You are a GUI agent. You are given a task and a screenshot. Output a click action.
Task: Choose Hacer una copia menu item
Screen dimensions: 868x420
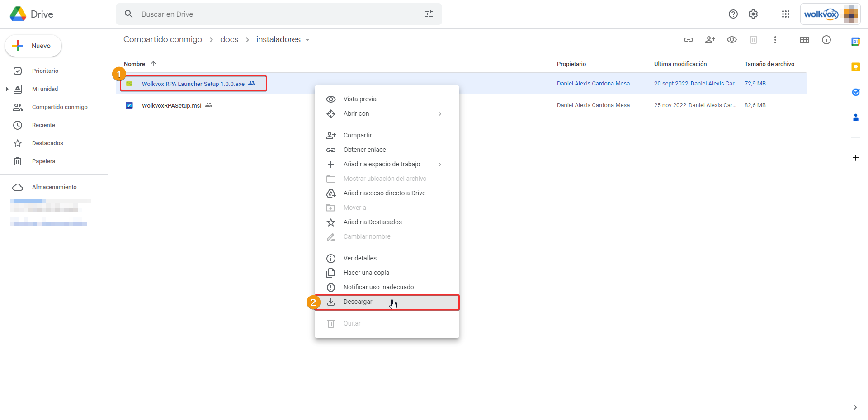pyautogui.click(x=387, y=273)
